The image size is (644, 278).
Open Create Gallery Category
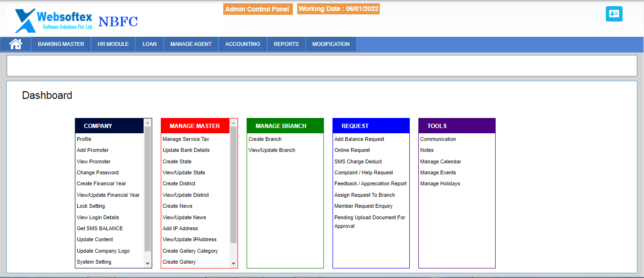190,251
